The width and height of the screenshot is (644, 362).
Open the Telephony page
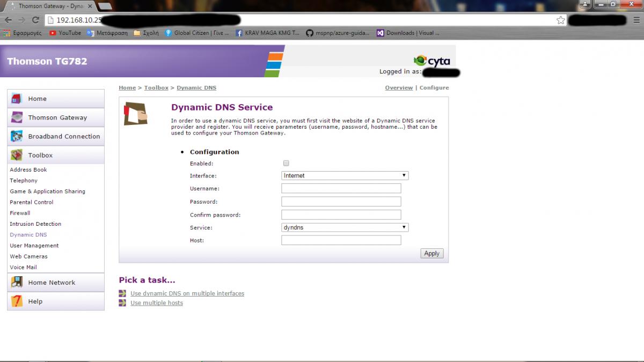click(x=24, y=181)
